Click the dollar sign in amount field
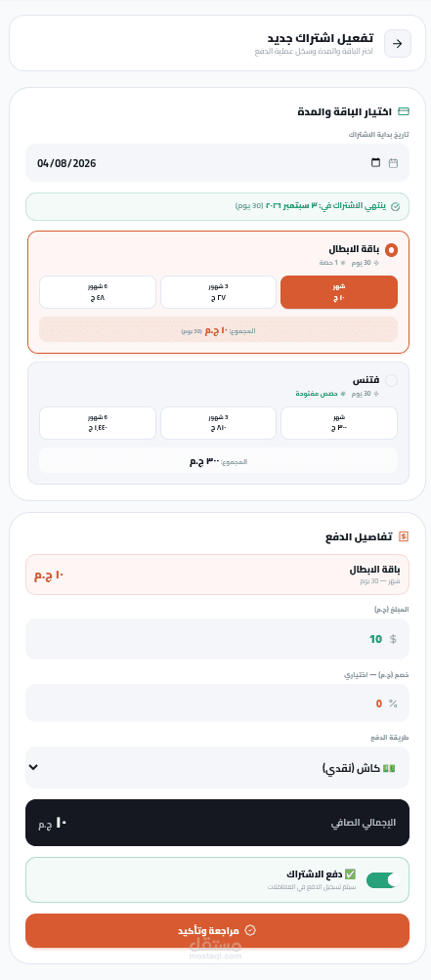The height and width of the screenshot is (980, 431). [x=393, y=639]
